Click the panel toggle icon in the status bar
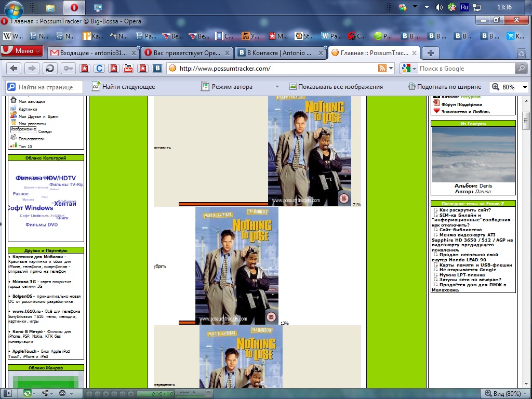This screenshot has height=399, width=532. 7,394
